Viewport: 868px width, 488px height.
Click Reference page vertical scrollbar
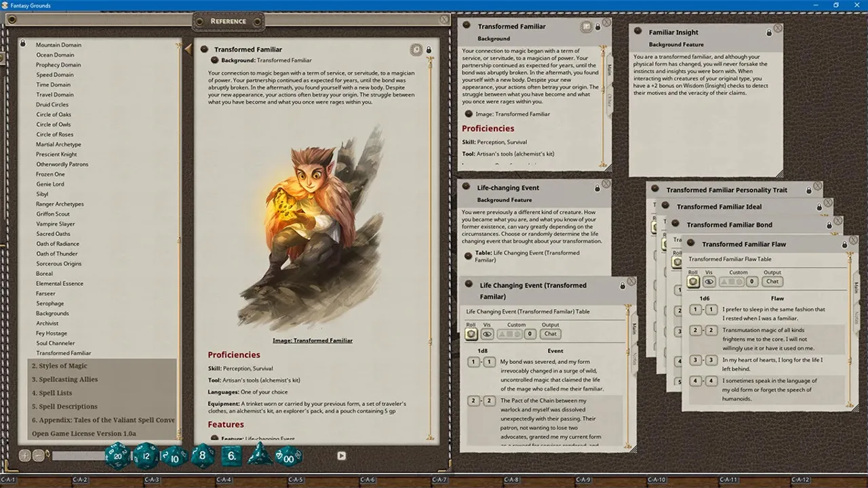pyautogui.click(x=429, y=247)
